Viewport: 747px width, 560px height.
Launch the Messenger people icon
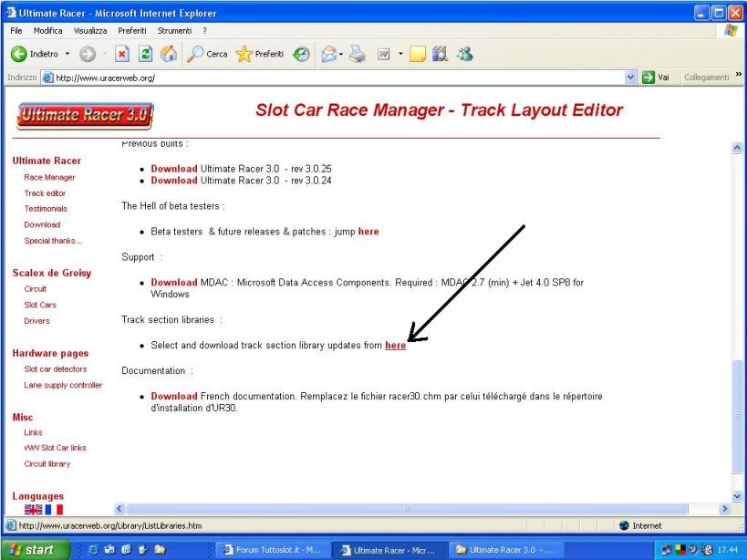click(x=464, y=54)
